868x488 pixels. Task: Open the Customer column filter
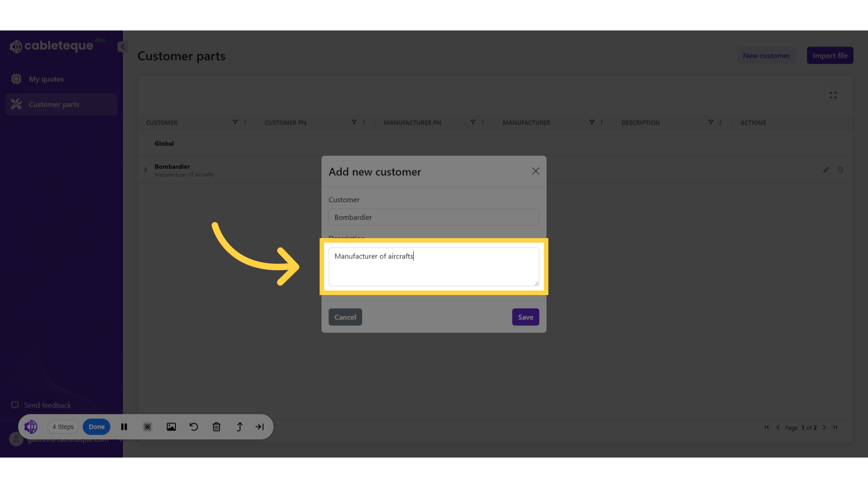[235, 122]
